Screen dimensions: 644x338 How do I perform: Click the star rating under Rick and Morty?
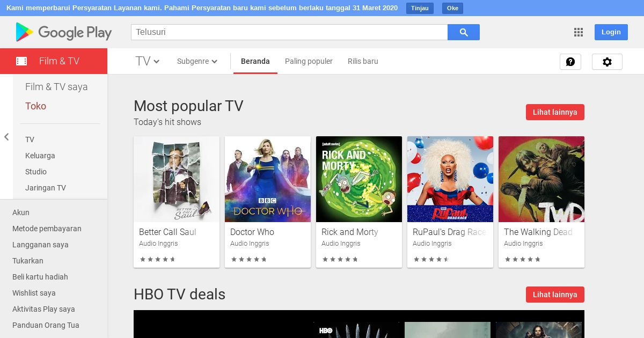(340, 259)
